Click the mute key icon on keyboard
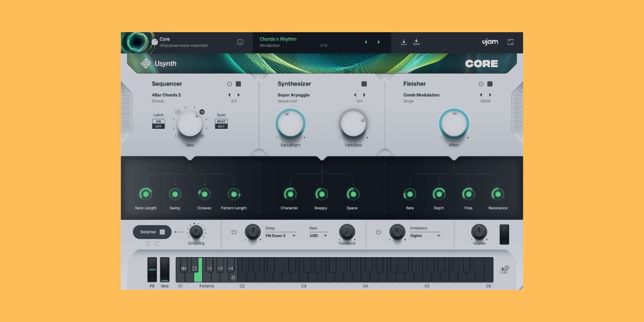 point(184,268)
